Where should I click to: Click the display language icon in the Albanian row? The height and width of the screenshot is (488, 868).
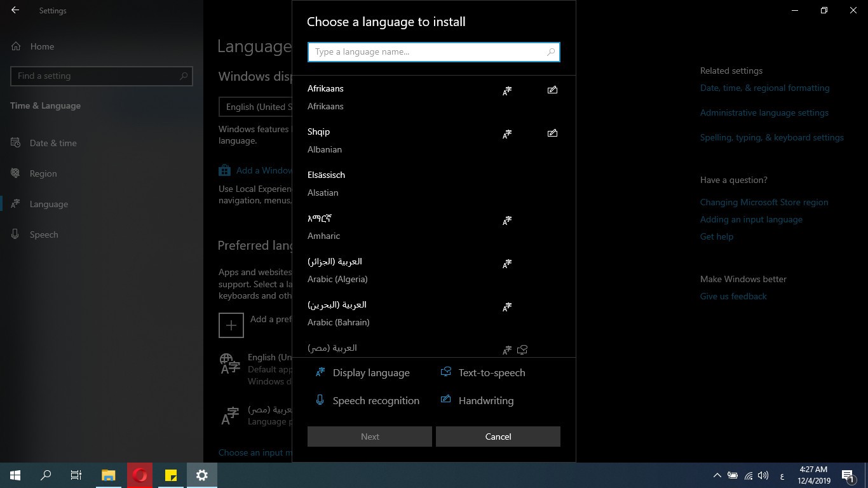tap(507, 134)
